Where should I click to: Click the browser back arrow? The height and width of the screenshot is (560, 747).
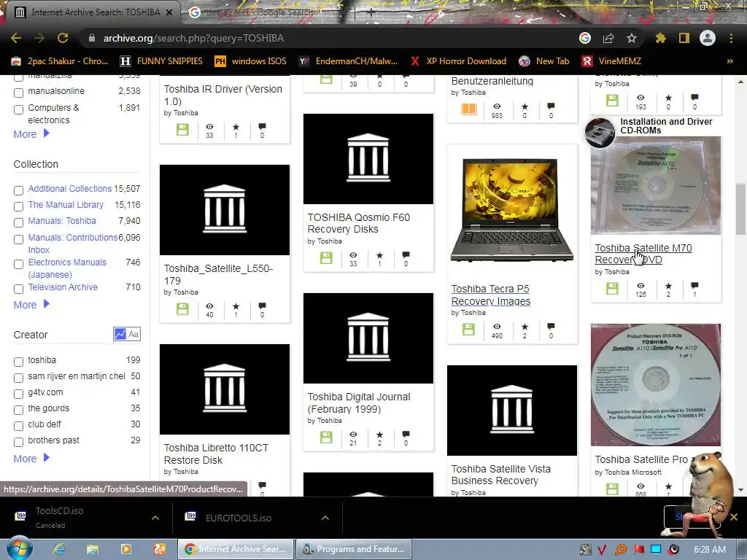point(16,38)
